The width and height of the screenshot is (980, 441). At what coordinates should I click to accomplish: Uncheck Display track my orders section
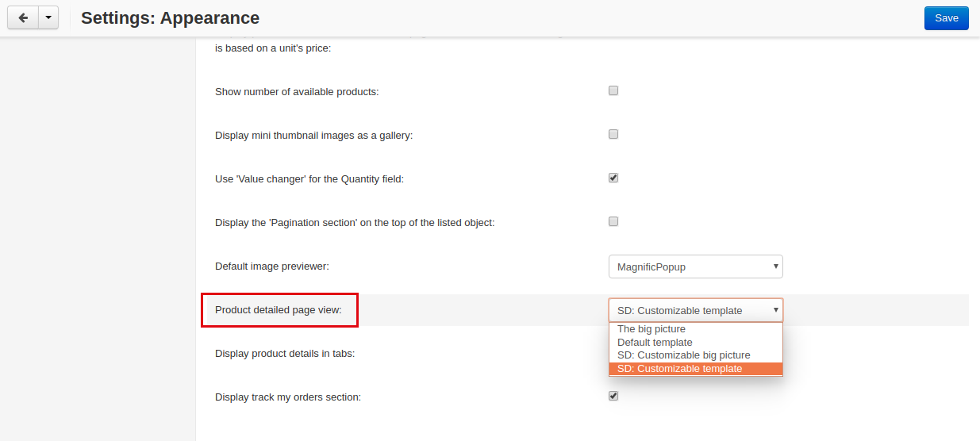pos(613,396)
